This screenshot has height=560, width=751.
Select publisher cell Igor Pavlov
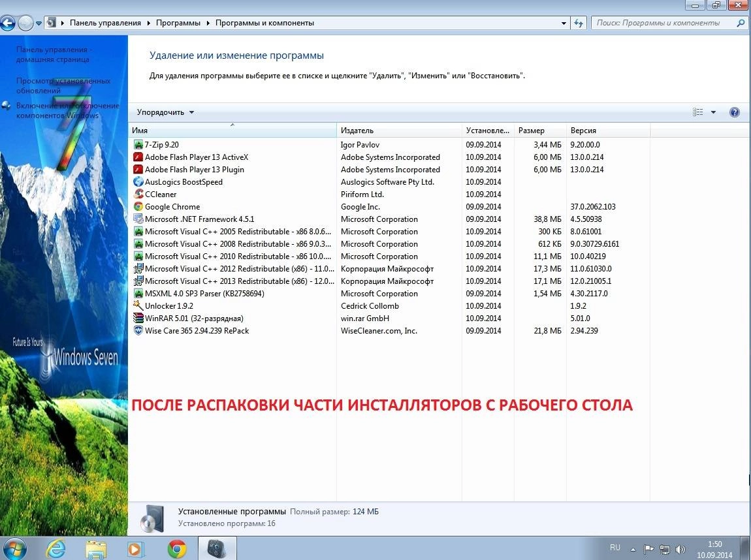360,144
